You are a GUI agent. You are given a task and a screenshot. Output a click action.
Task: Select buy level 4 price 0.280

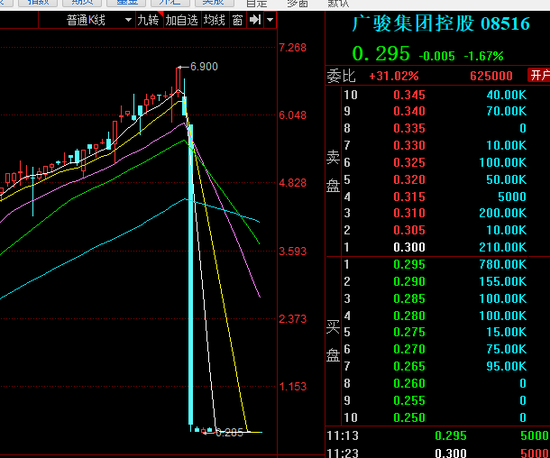point(409,316)
